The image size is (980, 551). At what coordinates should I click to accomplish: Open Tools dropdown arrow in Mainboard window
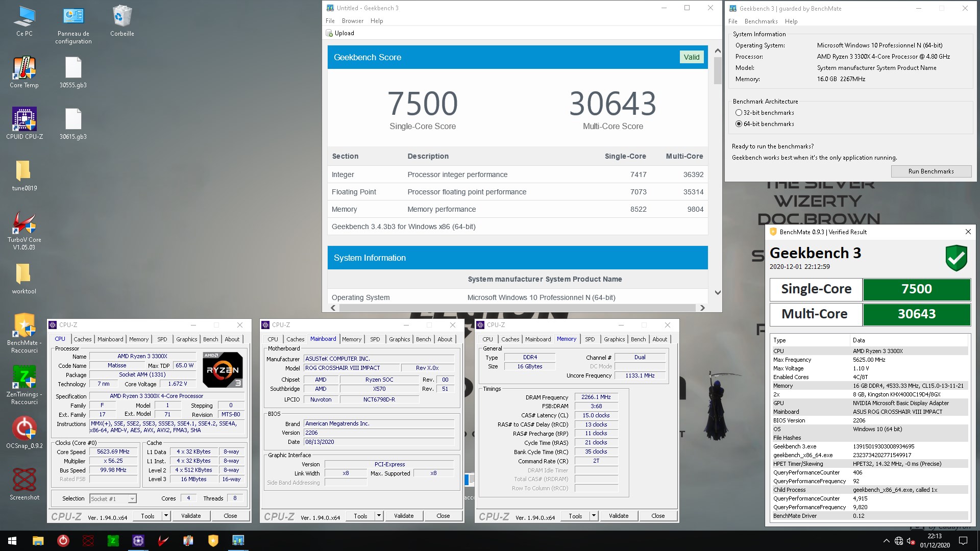pos(379,516)
